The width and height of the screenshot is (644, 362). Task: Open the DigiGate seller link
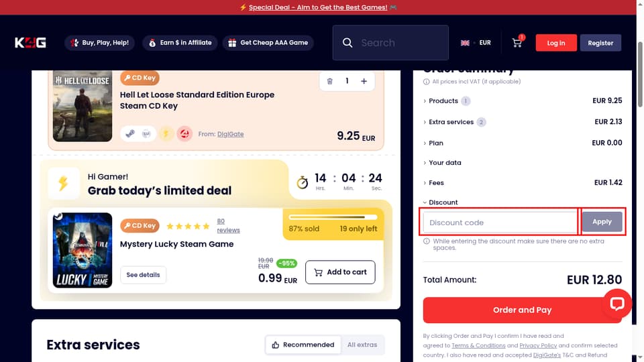point(230,134)
